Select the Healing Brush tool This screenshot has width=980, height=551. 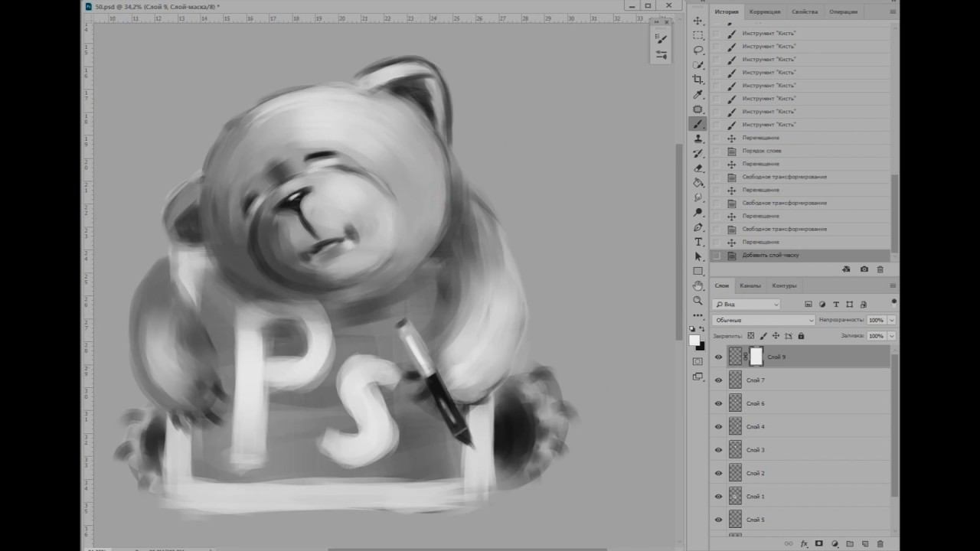(x=697, y=109)
